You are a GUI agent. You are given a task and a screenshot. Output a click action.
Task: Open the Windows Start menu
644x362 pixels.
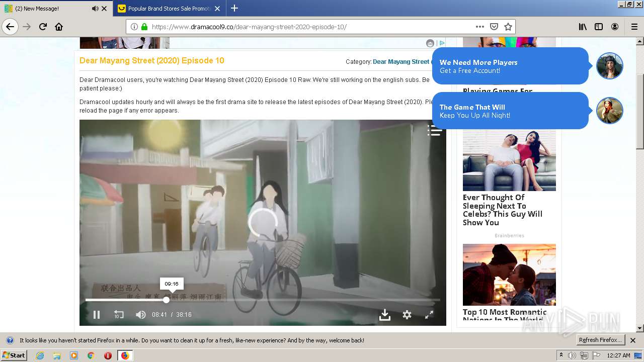point(14,355)
